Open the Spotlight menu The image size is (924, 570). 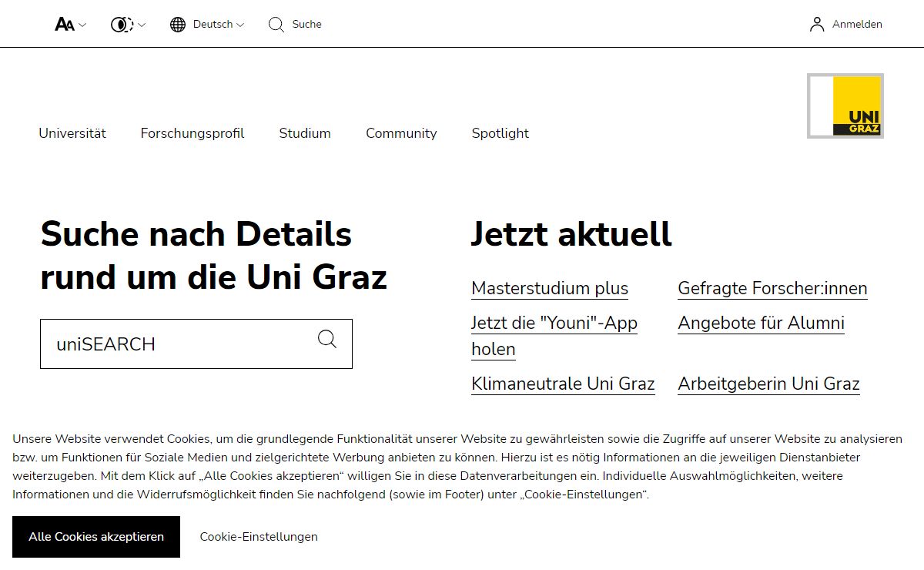tap(500, 133)
